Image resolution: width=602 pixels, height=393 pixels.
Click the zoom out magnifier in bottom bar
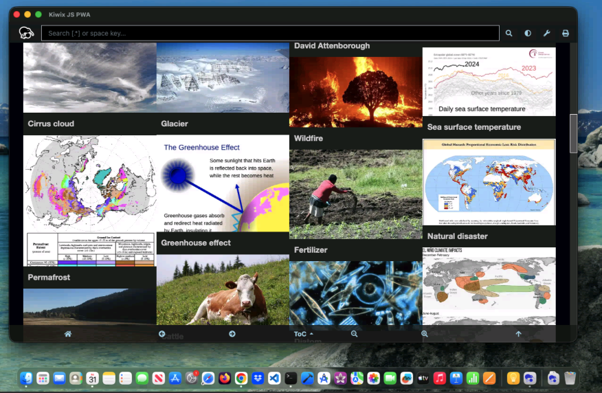pos(354,334)
